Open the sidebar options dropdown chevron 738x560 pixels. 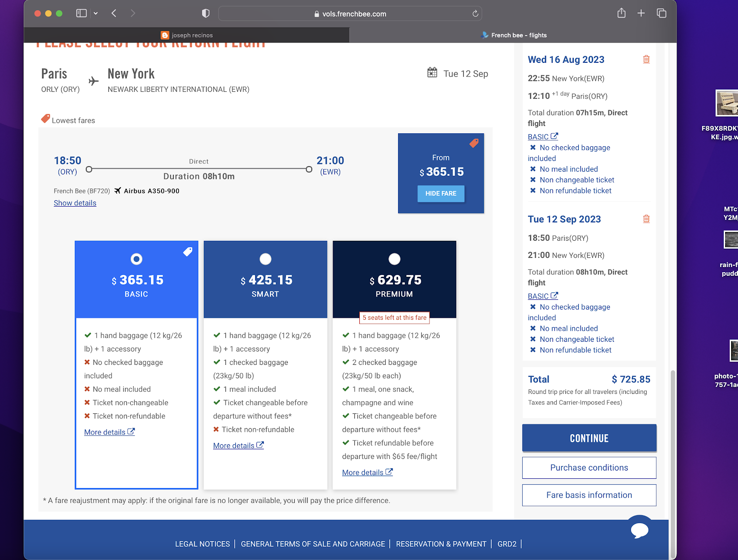coord(95,13)
